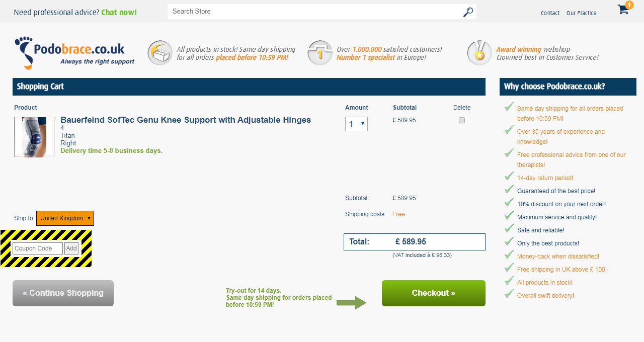This screenshot has height=342, width=644.
Task: Open the Bauerfeind SofTec Genu product link
Action: tap(186, 120)
